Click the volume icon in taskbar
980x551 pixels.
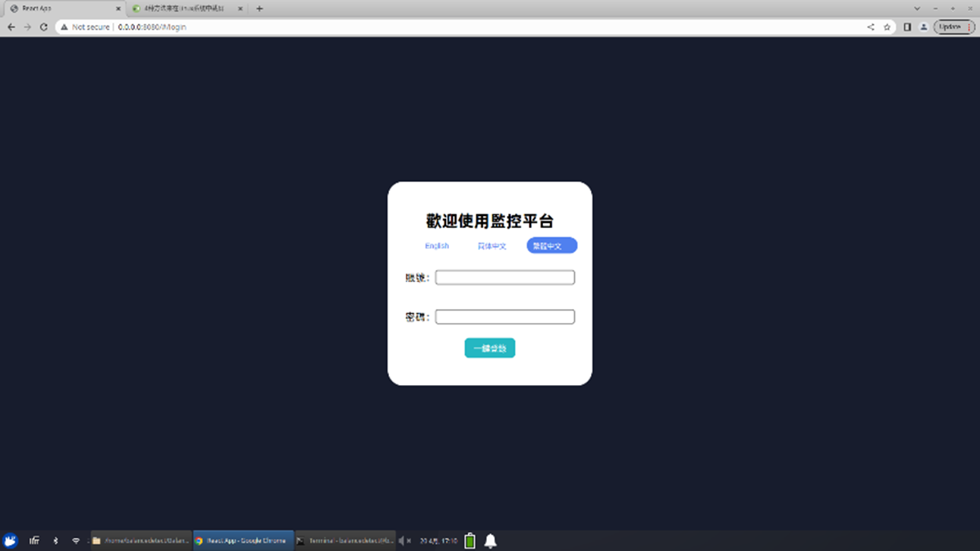tap(402, 540)
